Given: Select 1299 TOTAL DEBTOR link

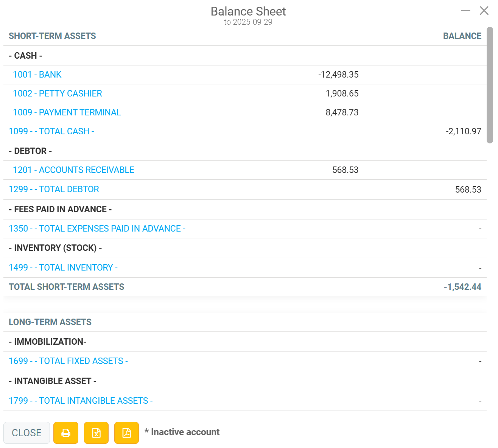Looking at the screenshot, I should pos(54,189).
